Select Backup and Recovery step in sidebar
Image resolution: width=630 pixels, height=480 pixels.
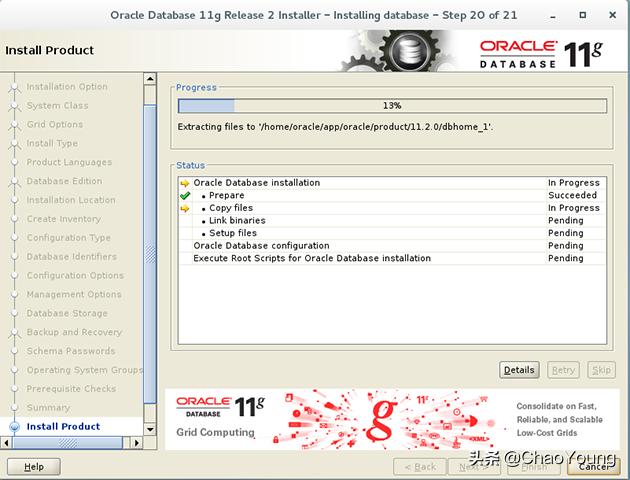tap(74, 332)
